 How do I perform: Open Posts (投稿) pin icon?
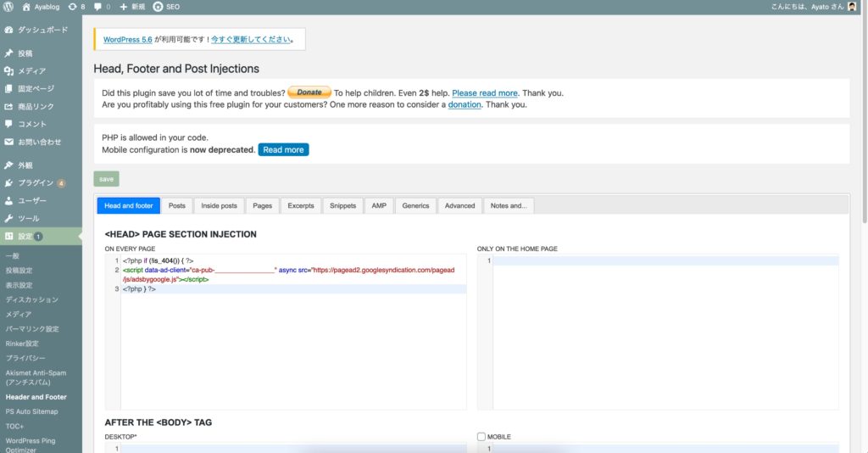8,53
